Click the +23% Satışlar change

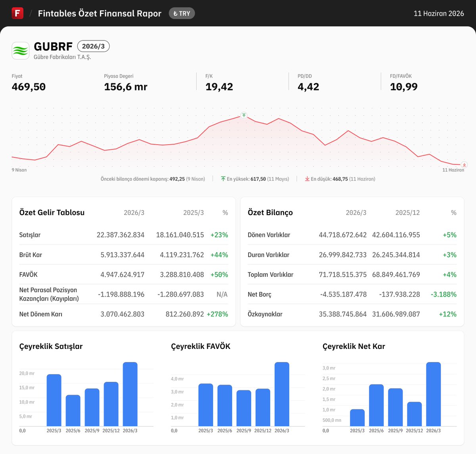click(x=219, y=235)
